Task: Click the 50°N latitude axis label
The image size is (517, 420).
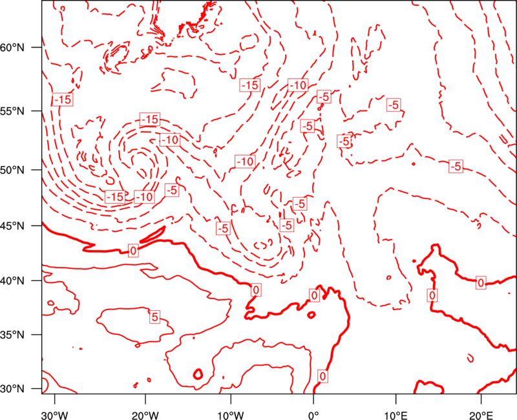Action: [12, 170]
